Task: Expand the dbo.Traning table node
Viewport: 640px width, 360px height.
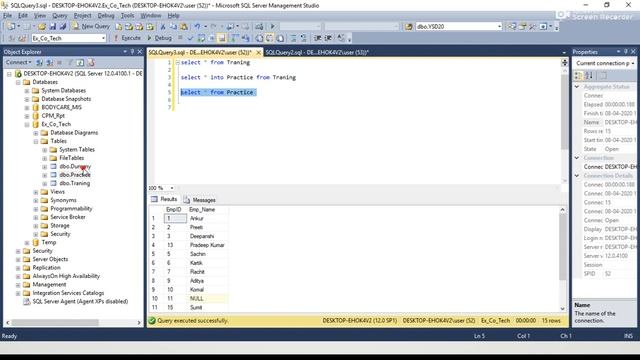Action: pos(45,183)
